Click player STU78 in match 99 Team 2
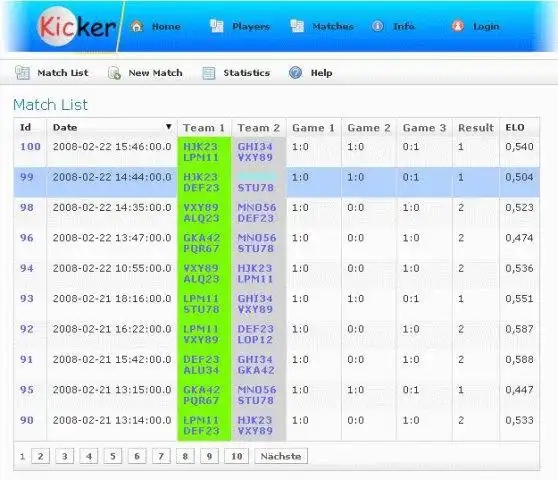Image resolution: width=558 pixels, height=480 pixels. coord(256,188)
